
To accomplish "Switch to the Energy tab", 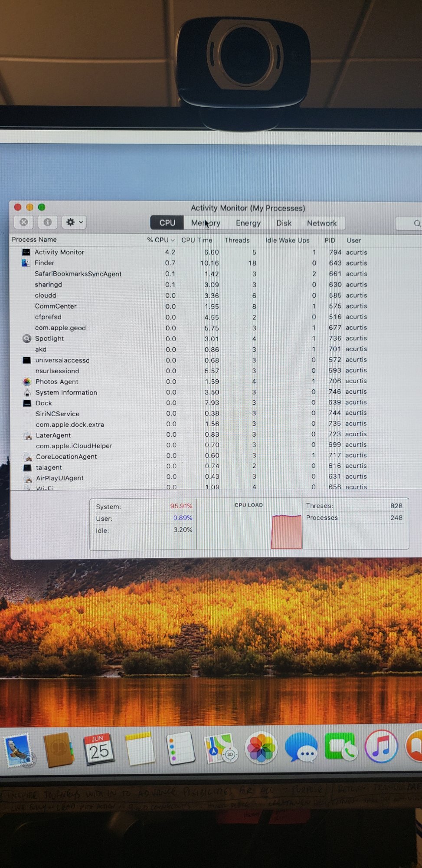I will pyautogui.click(x=248, y=223).
